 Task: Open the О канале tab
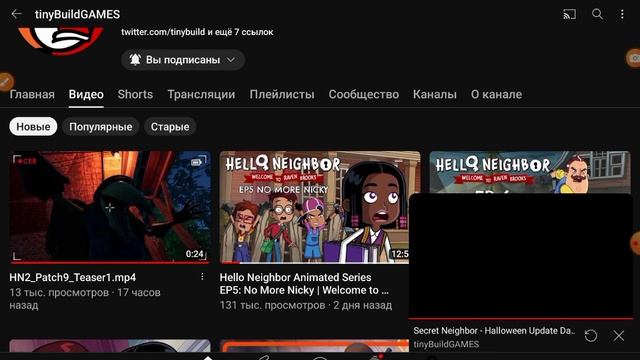(x=496, y=94)
